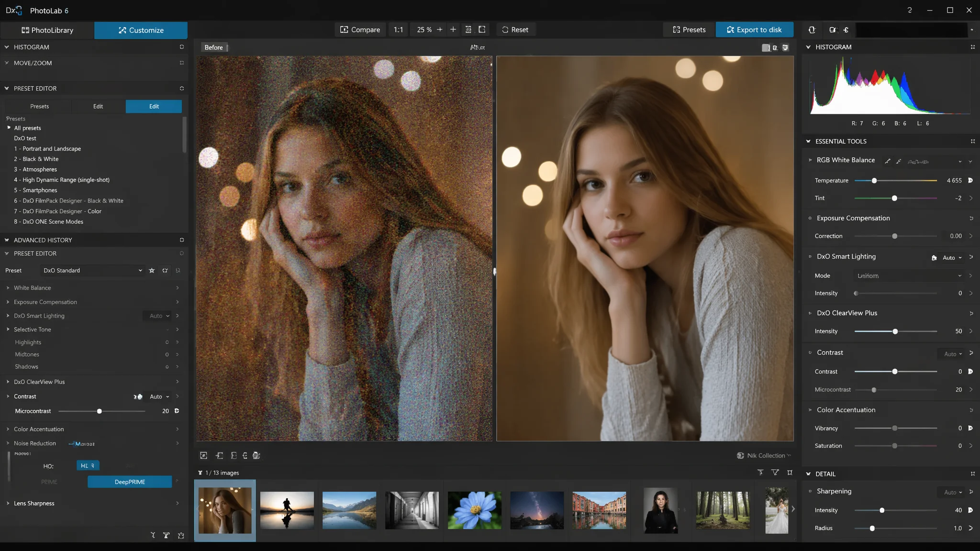Click the last icon in the toolbar under the image
Image resolution: width=980 pixels, height=551 pixels.
[x=256, y=456]
